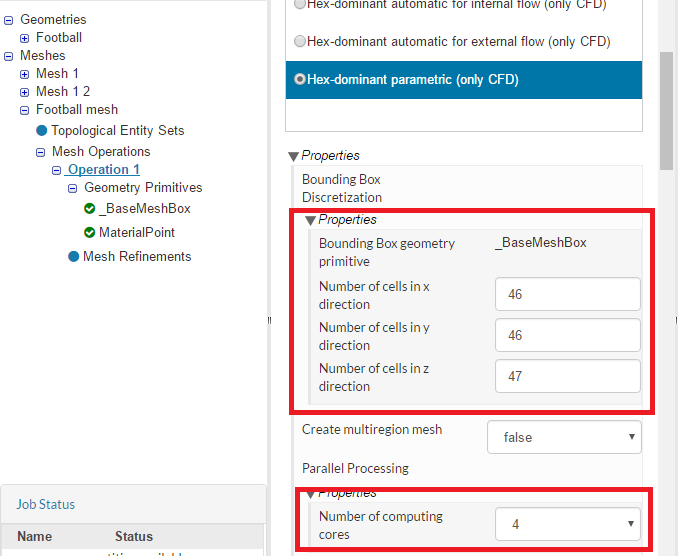This screenshot has width=678, height=556.
Task: Select MaterialPoint in the tree
Action: click(137, 233)
